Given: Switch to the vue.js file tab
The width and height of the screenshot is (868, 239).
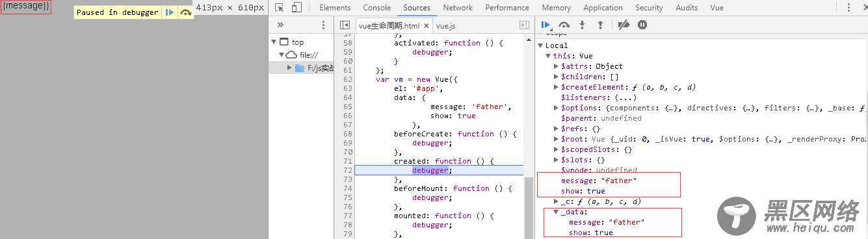Looking at the screenshot, I should coord(445,26).
